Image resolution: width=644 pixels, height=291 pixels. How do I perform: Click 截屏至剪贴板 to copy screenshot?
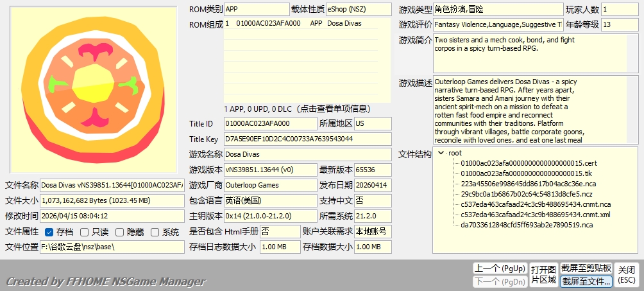click(586, 269)
